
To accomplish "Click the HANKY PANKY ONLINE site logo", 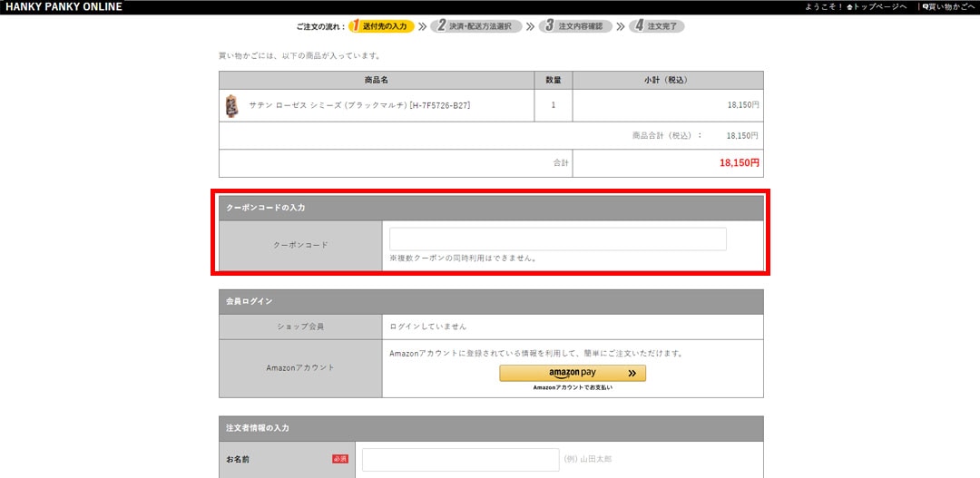I will pyautogui.click(x=64, y=7).
